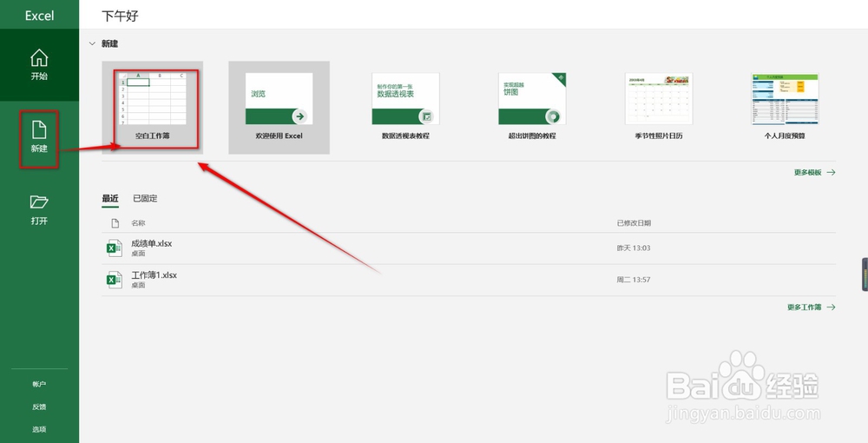The image size is (868, 443).
Task: Follow the 更多模板 link
Action: 815,173
